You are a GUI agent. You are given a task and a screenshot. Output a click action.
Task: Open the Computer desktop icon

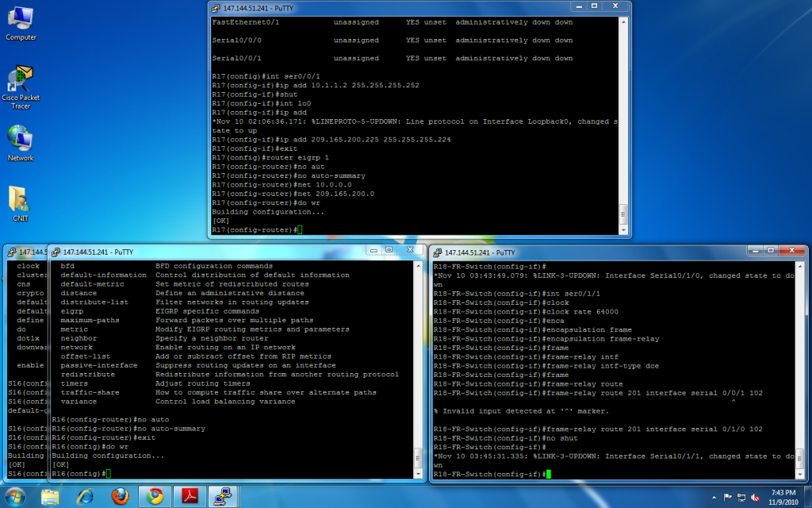point(21,20)
